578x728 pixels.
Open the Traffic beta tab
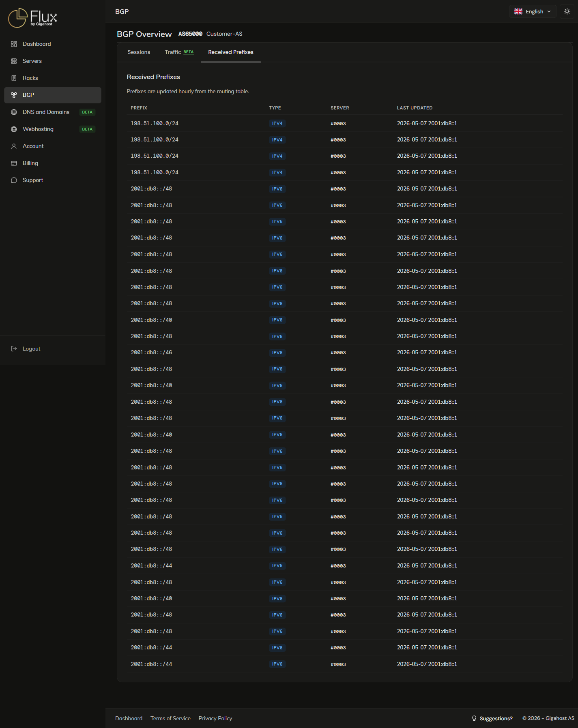pos(179,52)
